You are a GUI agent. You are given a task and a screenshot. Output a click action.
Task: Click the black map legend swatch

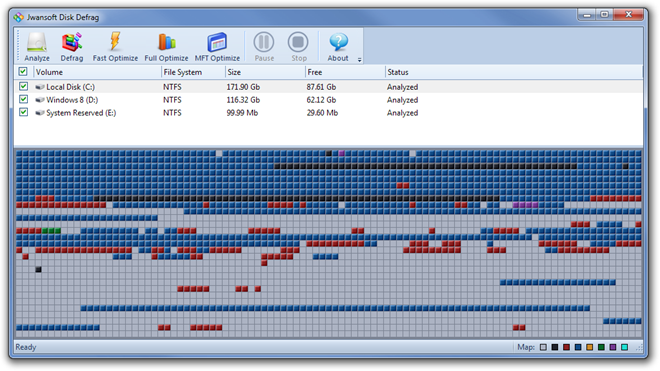click(x=555, y=347)
